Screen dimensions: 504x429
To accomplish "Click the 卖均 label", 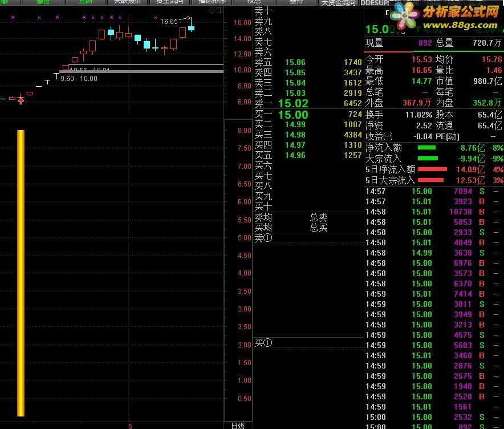I will click(x=263, y=218).
